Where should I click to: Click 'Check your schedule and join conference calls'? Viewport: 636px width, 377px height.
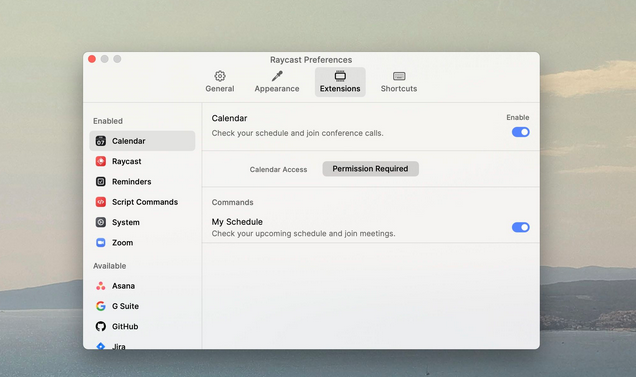point(297,133)
